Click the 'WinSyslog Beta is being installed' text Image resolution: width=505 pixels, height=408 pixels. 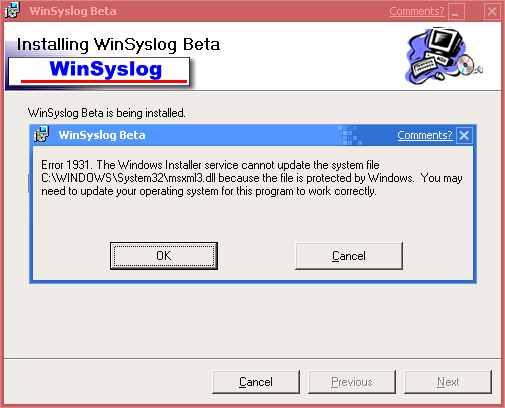click(x=107, y=113)
